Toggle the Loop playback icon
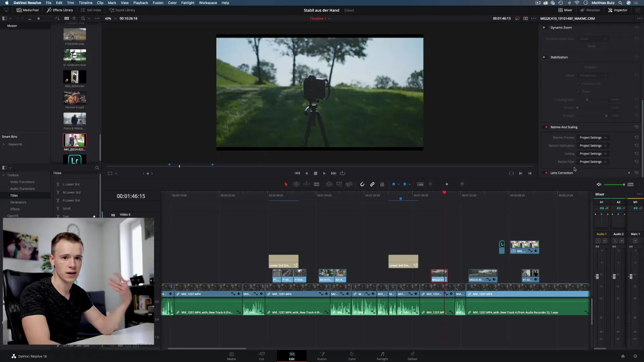This screenshot has height=362, width=644. point(342,173)
